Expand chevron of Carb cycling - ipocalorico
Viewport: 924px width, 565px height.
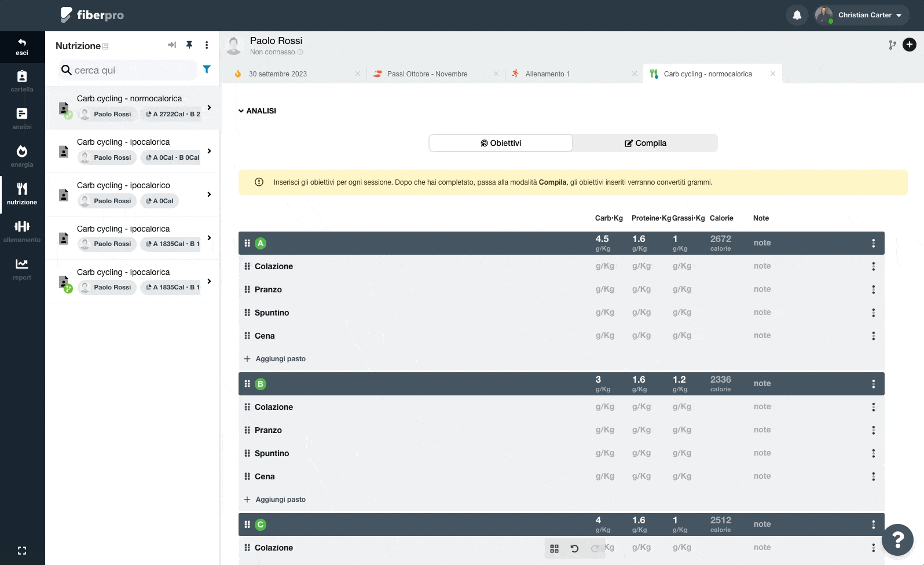(209, 195)
